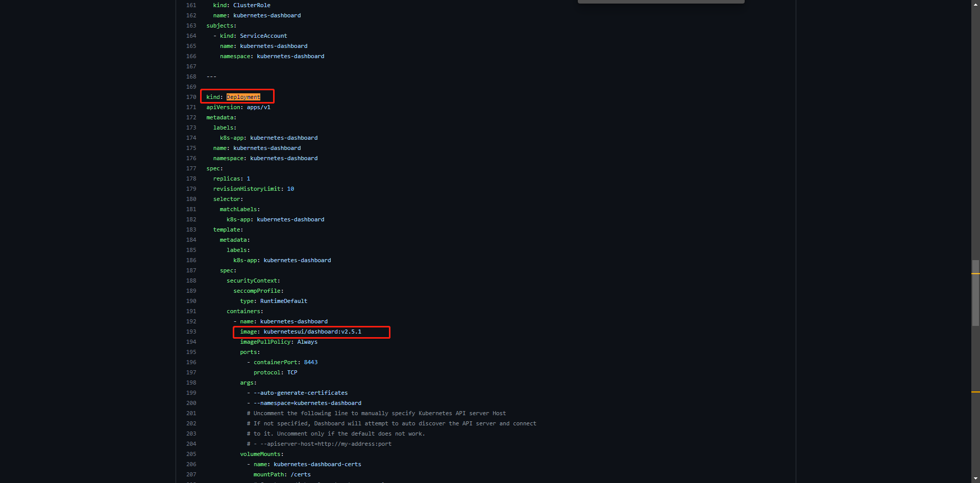Click the kubernetes-dashboard-certs volume mount name
Screen dimensions: 980x483
[317, 464]
